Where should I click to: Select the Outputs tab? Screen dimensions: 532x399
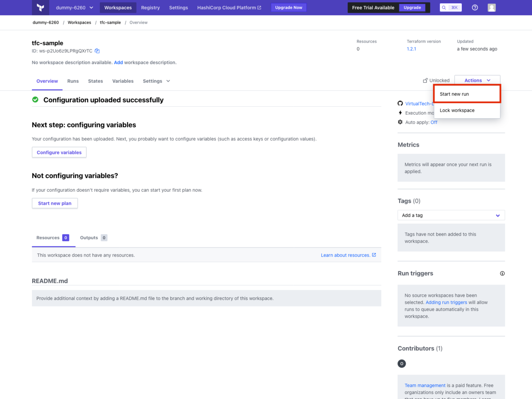tap(94, 238)
